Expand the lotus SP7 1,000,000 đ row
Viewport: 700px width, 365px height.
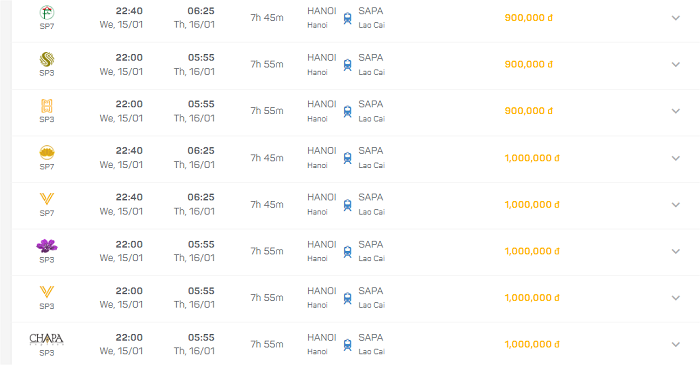(x=675, y=158)
